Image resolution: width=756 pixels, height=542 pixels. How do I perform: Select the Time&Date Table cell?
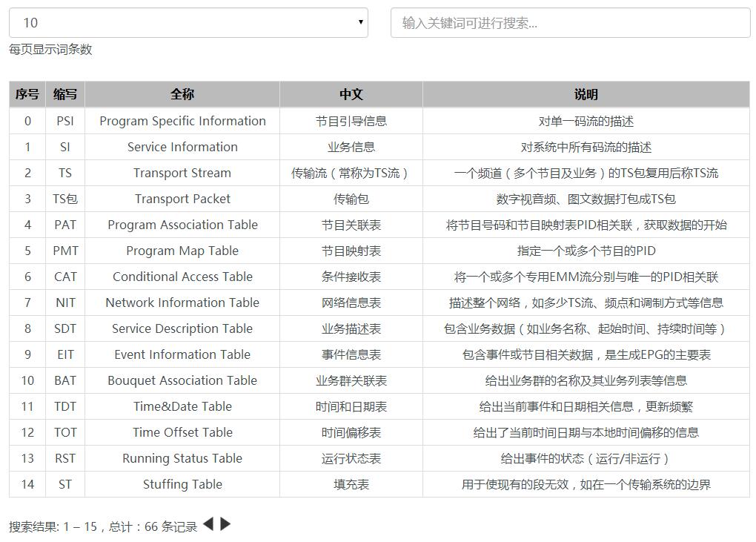coord(182,406)
